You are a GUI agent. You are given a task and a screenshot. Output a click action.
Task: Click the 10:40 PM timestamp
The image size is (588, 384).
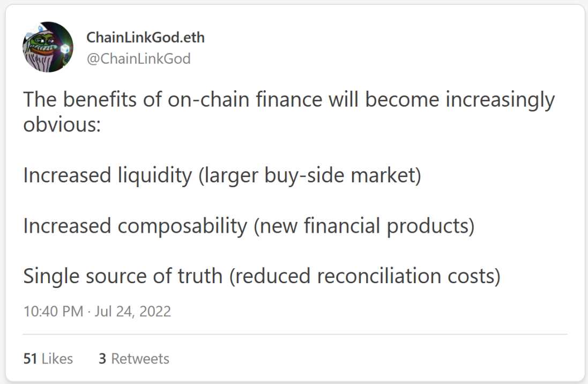(53, 311)
